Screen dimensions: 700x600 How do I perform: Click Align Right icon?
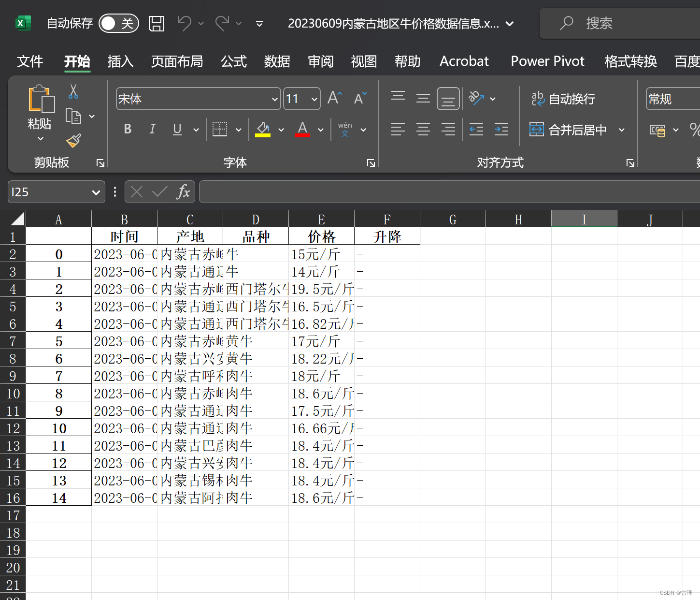448,129
